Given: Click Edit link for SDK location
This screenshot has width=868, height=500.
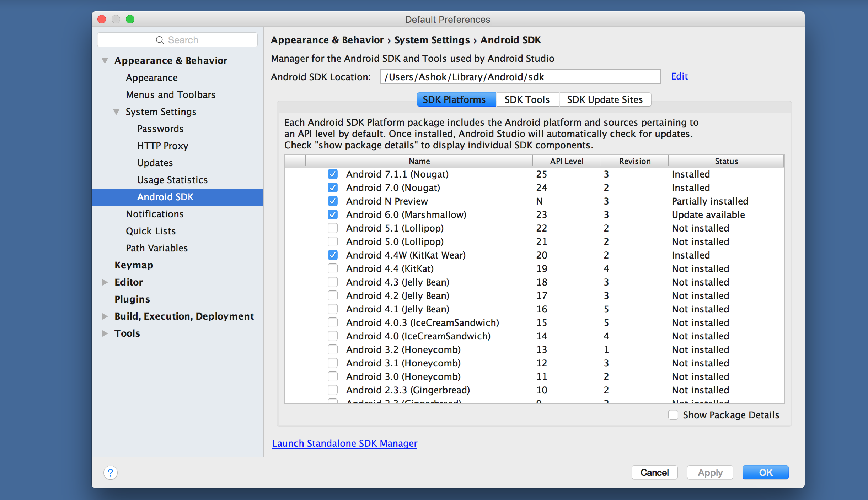Looking at the screenshot, I should (679, 76).
